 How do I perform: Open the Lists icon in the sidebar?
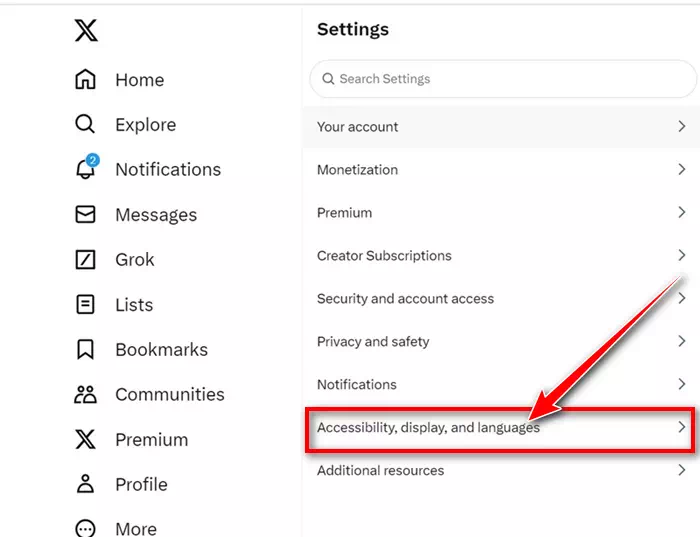(x=85, y=304)
